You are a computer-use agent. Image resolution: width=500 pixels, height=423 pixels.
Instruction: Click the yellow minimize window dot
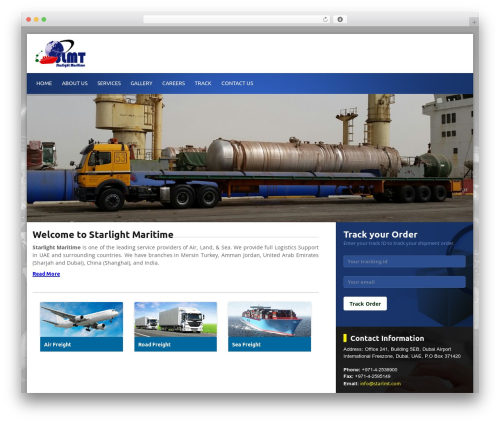point(36,19)
